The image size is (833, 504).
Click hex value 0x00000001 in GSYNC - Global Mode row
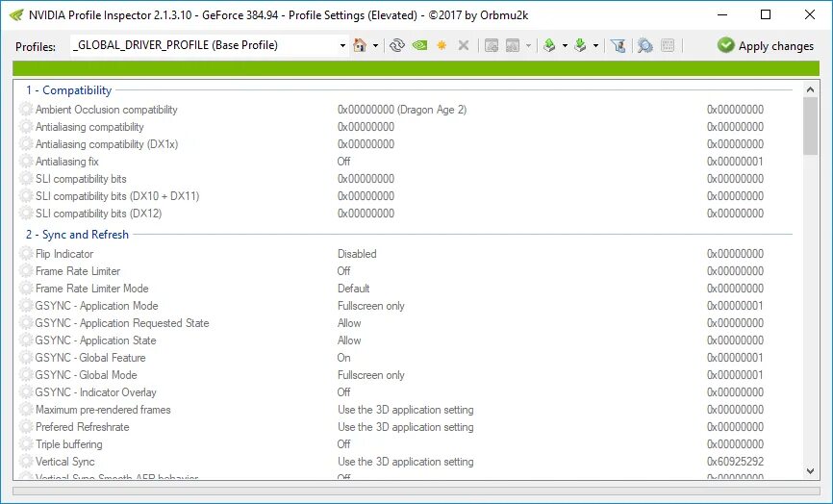[735, 375]
